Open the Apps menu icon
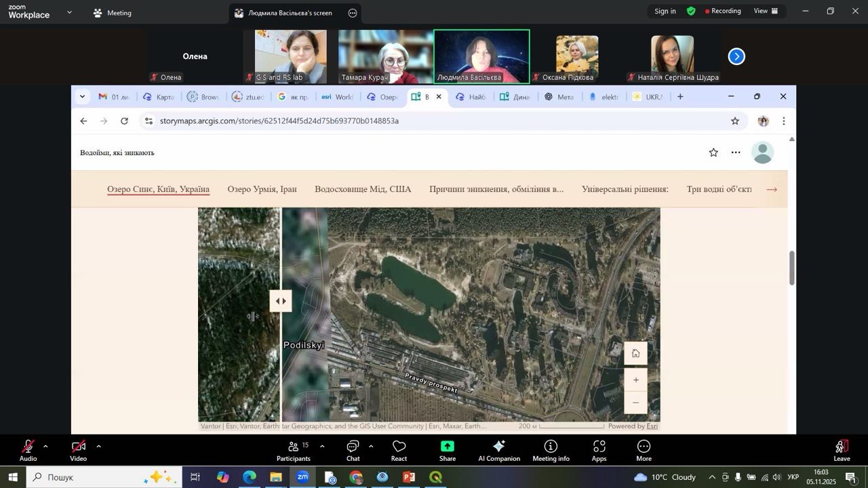The width and height of the screenshot is (868, 488). coord(599,450)
